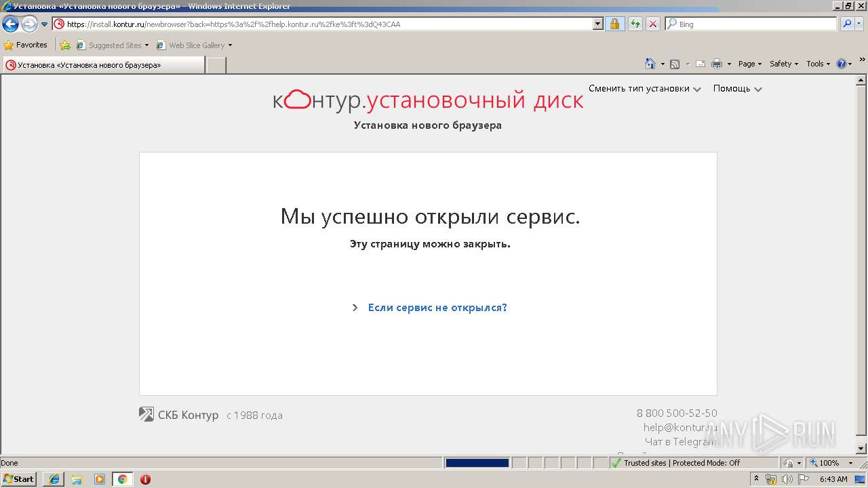
Task: Click the Done status text
Action: 9,463
